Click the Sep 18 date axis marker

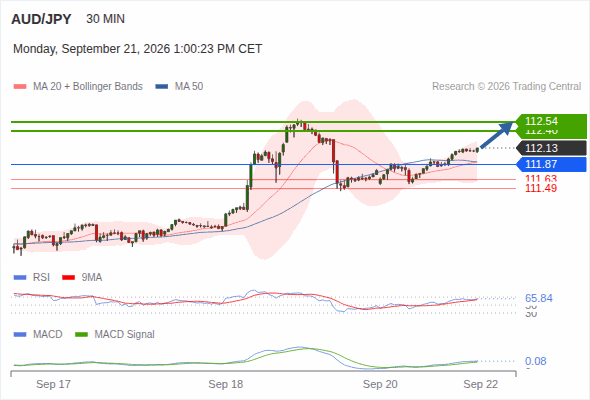coord(226,384)
